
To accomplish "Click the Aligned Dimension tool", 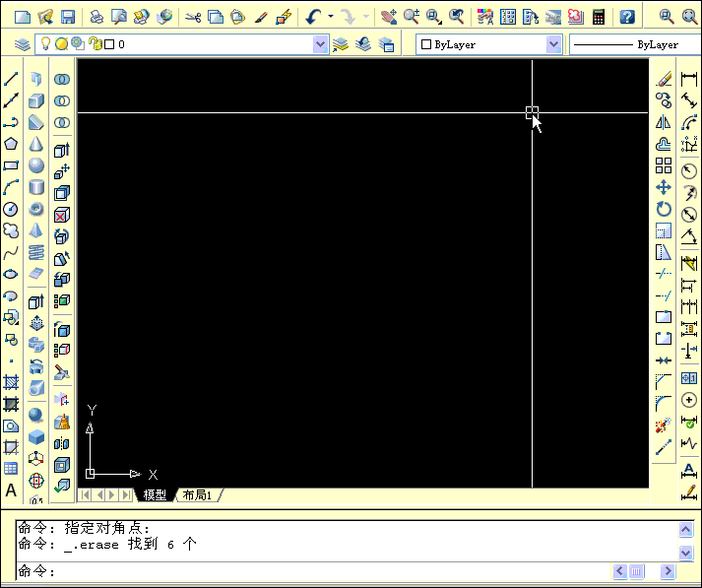I will pos(689,100).
